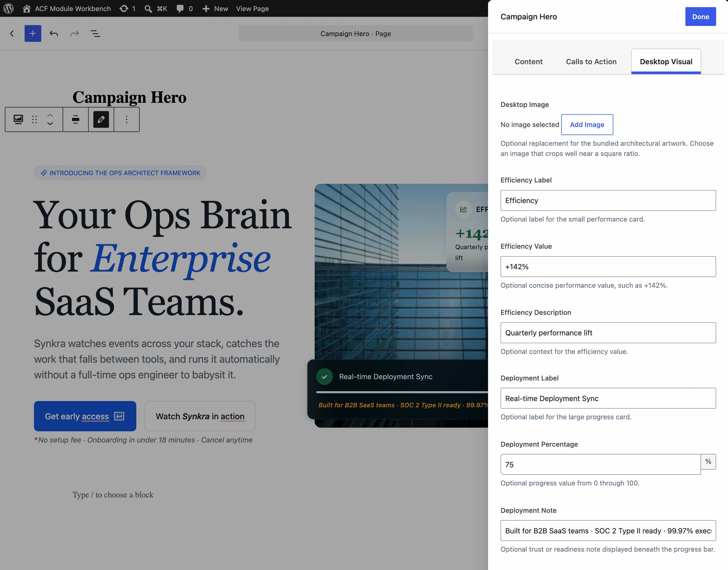Click the comments bubble icon
This screenshot has width=728, height=570.
coord(180,9)
